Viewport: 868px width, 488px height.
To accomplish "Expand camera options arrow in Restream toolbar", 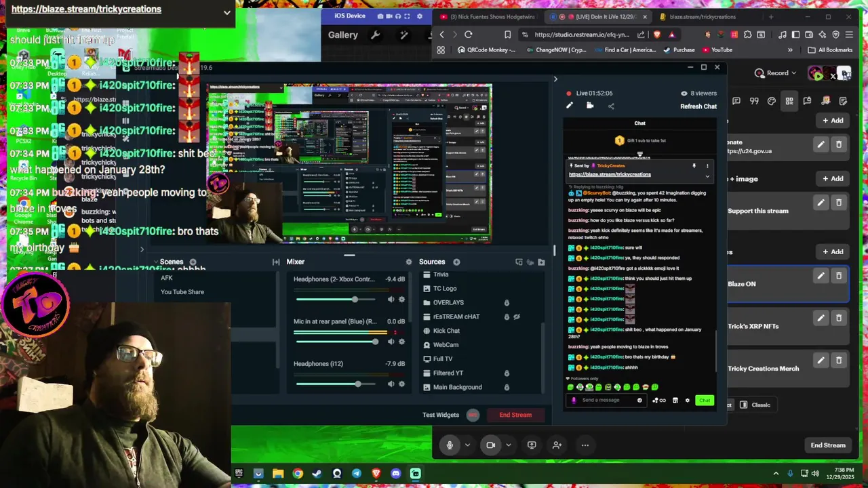I will coord(508,445).
